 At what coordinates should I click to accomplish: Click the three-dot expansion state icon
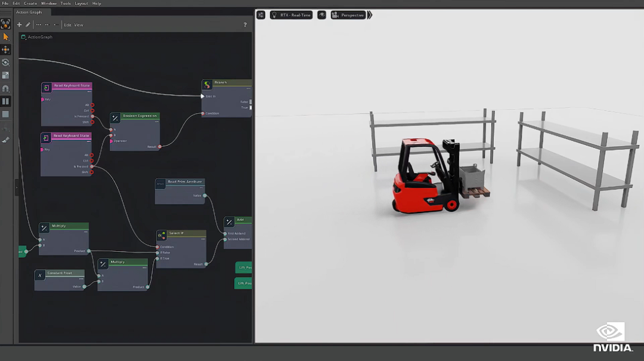tap(39, 24)
